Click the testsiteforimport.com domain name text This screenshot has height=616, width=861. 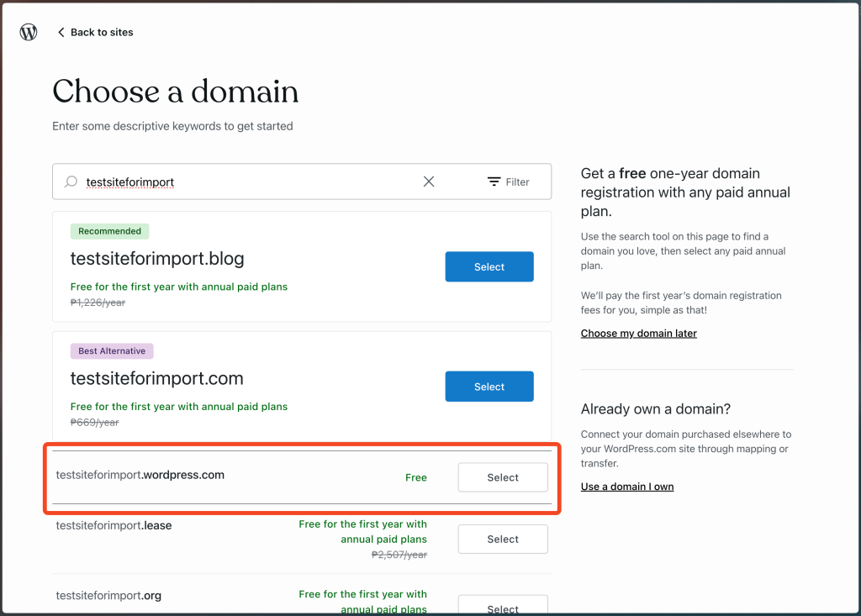pos(156,379)
